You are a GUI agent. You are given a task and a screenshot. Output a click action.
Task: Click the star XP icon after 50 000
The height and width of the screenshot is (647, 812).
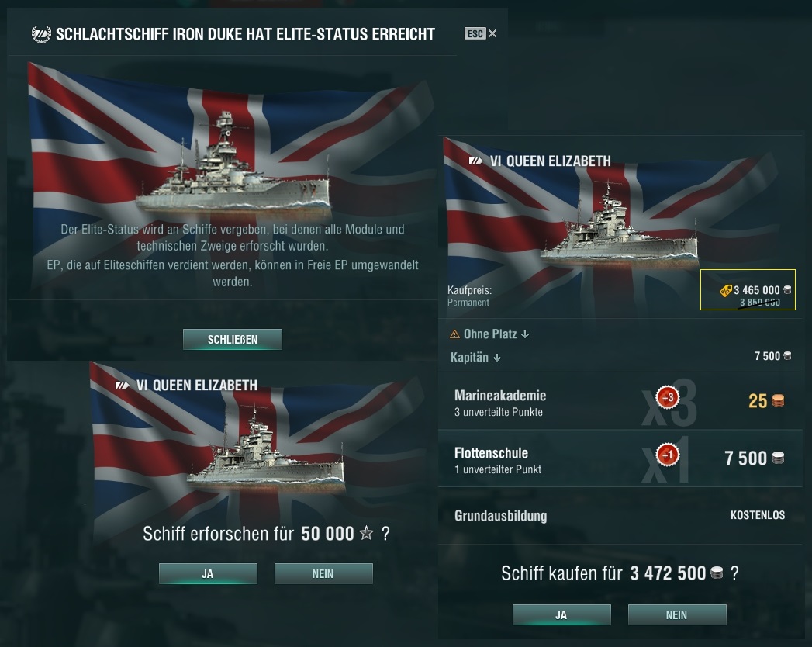point(366,532)
